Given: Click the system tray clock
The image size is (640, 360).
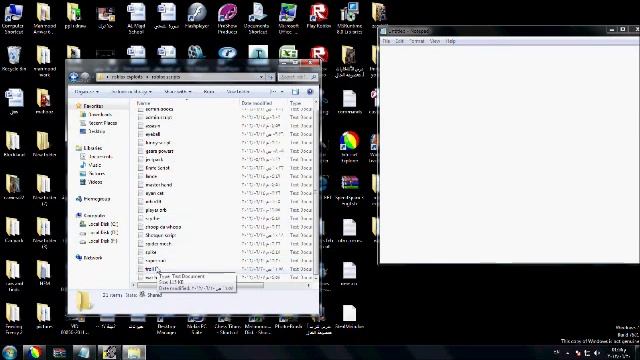Looking at the screenshot, I should tap(619, 353).
